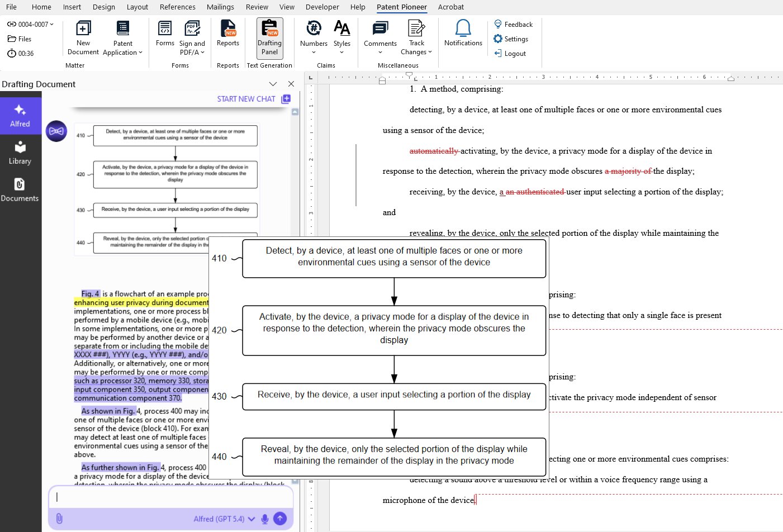Open the Alfred GPT model selector

click(x=224, y=519)
